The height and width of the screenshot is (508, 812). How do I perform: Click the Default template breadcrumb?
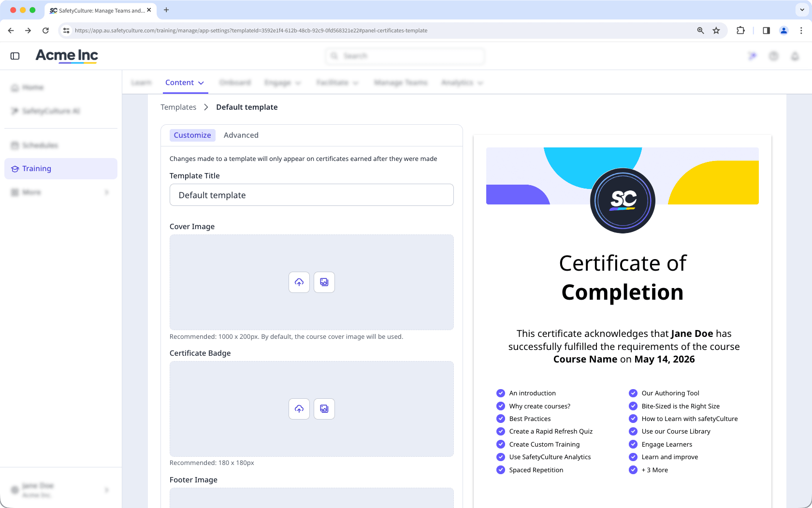247,107
